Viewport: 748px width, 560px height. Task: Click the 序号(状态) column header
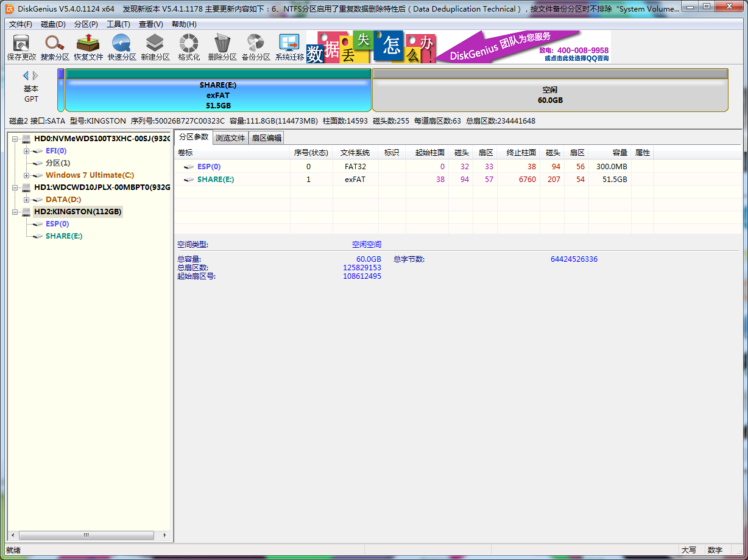pos(311,152)
